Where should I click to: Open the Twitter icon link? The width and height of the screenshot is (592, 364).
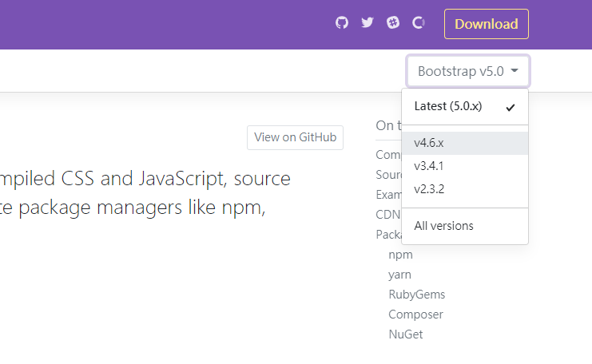pyautogui.click(x=368, y=23)
